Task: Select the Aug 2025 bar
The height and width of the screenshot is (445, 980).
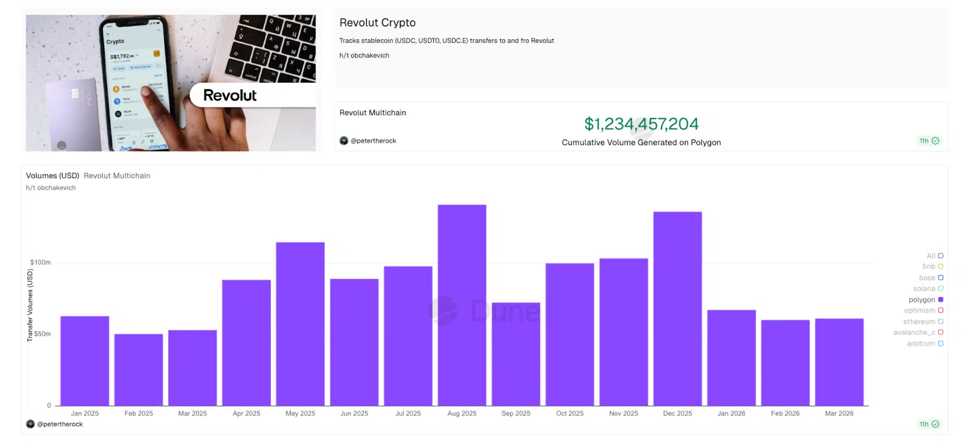Action: (x=462, y=305)
